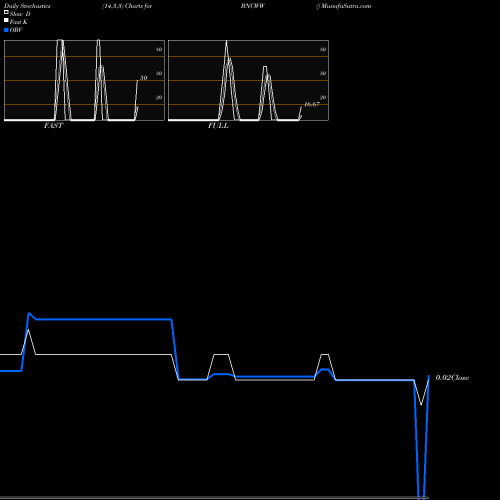The width and height of the screenshot is (500, 500).
Task: Open the MunafaSutra.com link text
Action: [x=346, y=6]
